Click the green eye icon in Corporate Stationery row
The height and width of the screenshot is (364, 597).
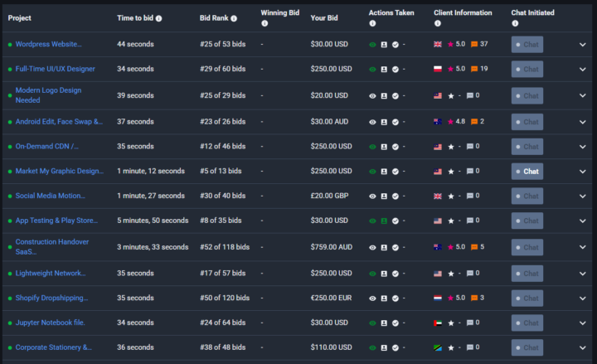(372, 348)
